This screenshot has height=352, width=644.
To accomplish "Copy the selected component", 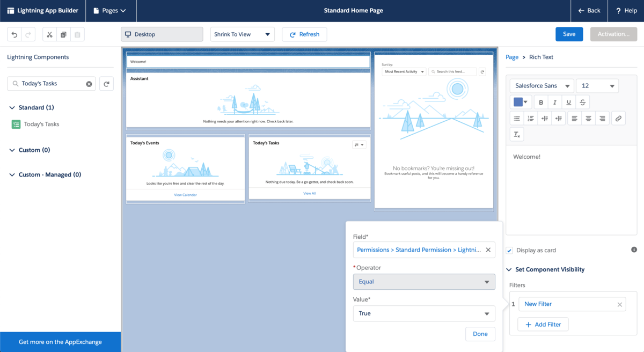I will (63, 34).
